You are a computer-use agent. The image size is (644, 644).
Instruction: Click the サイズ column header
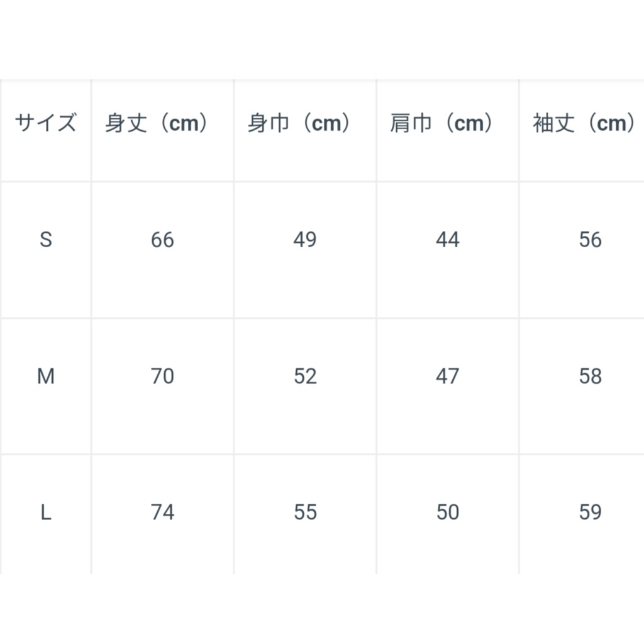(x=46, y=123)
